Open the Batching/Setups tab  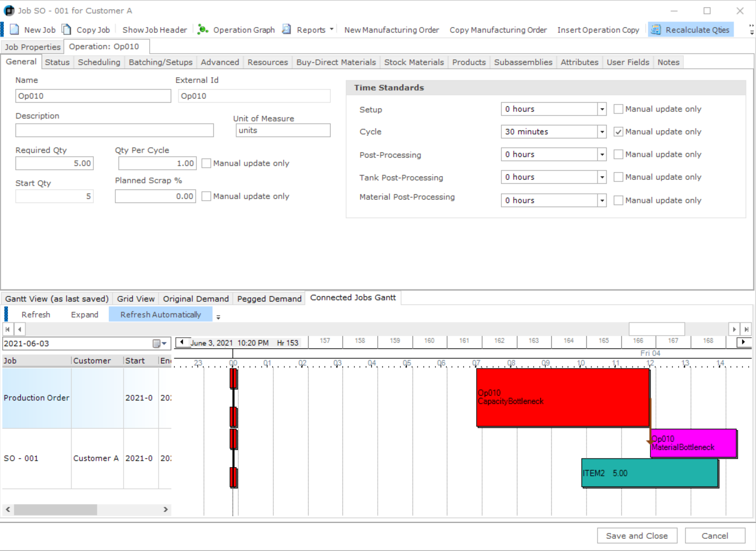coord(161,62)
